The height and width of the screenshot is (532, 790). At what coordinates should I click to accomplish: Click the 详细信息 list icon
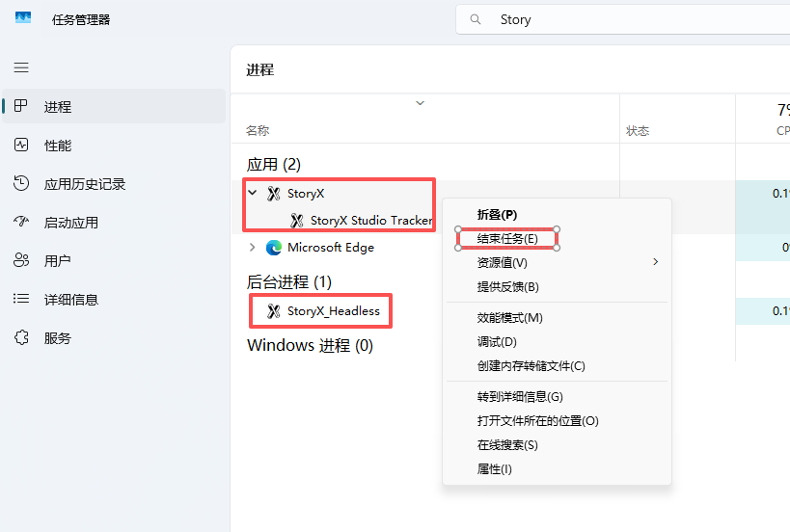click(21, 299)
